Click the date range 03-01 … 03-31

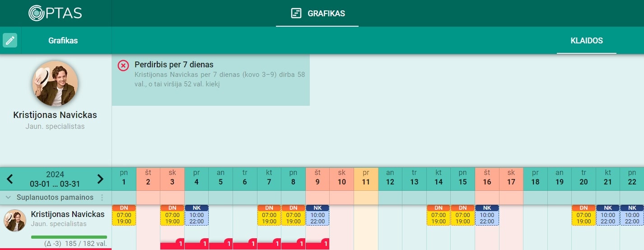pyautogui.click(x=55, y=184)
